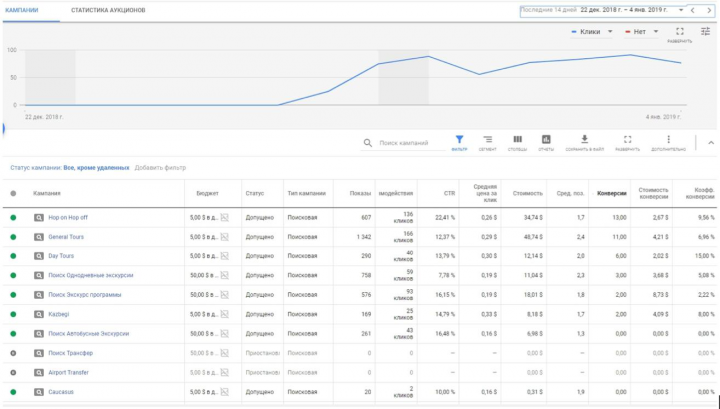Open budget chart icon for Caucasus
Image resolution: width=720 pixels, height=409 pixels.
tap(225, 392)
